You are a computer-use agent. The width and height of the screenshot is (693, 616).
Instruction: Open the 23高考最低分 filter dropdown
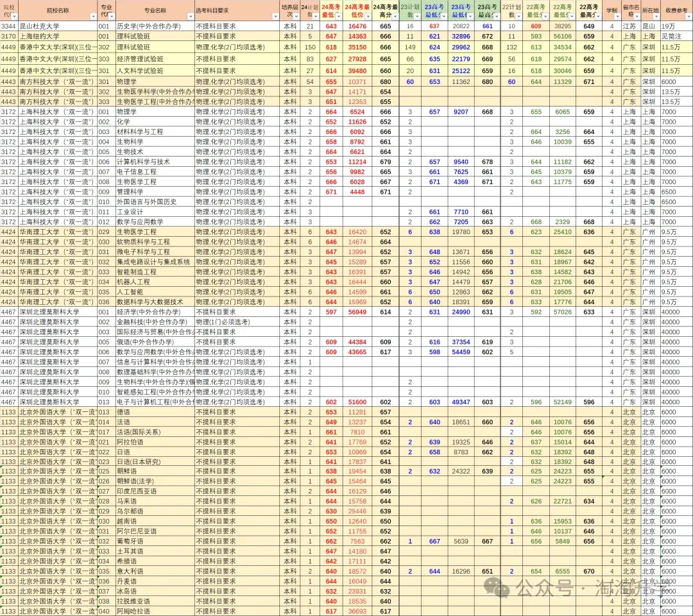(x=443, y=16)
